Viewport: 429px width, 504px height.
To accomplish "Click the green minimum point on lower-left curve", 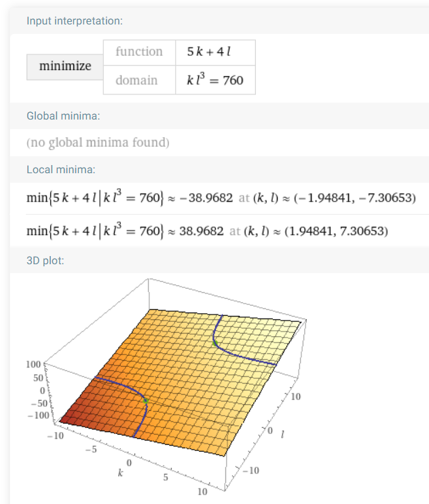I will 145,401.
